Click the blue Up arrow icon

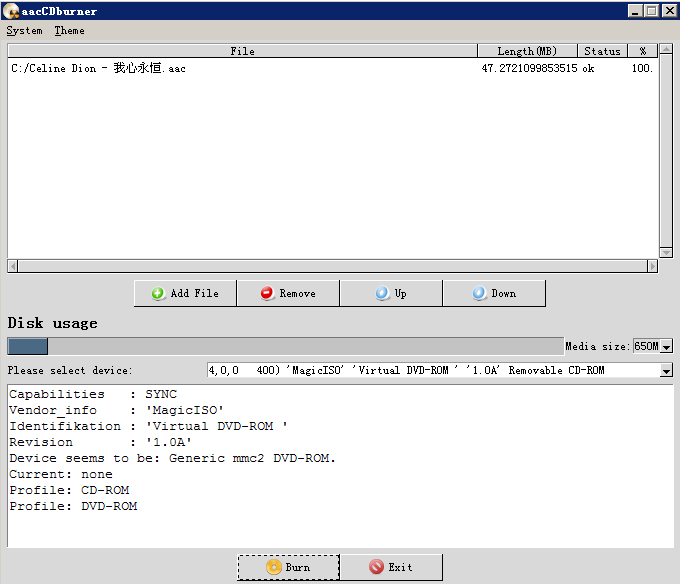[x=382, y=293]
